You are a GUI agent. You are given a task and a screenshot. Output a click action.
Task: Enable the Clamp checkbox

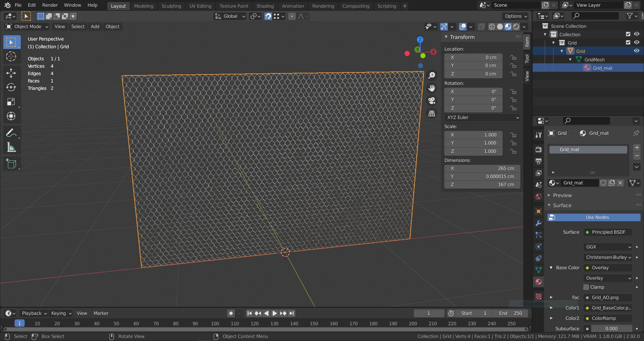[x=586, y=287]
